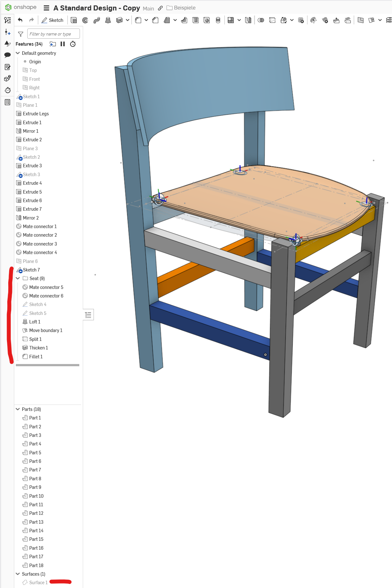Open the Onshape hamburger main menu

click(x=46, y=8)
